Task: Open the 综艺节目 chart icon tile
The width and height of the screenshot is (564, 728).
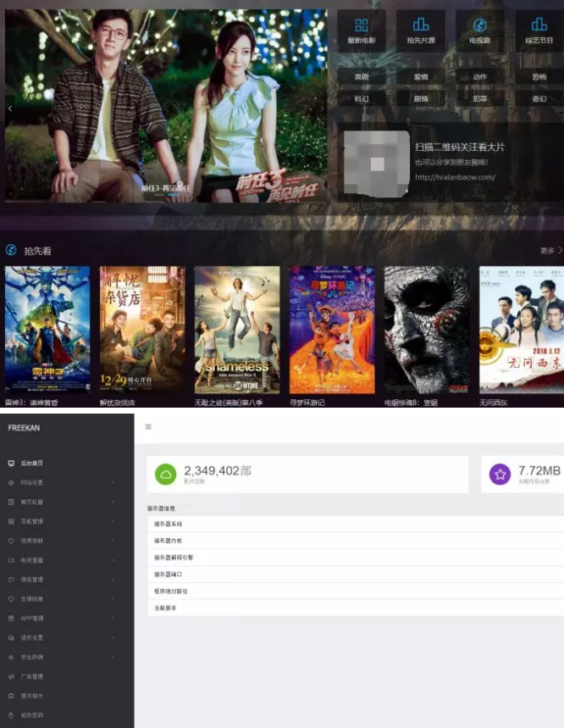Action: coord(539,31)
